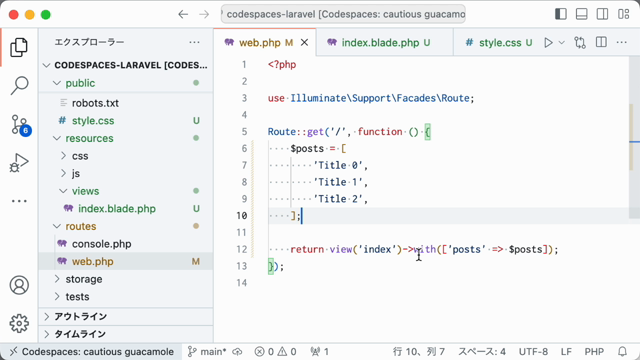
Task: Split the editor to the right
Action: pyautogui.click(x=601, y=42)
